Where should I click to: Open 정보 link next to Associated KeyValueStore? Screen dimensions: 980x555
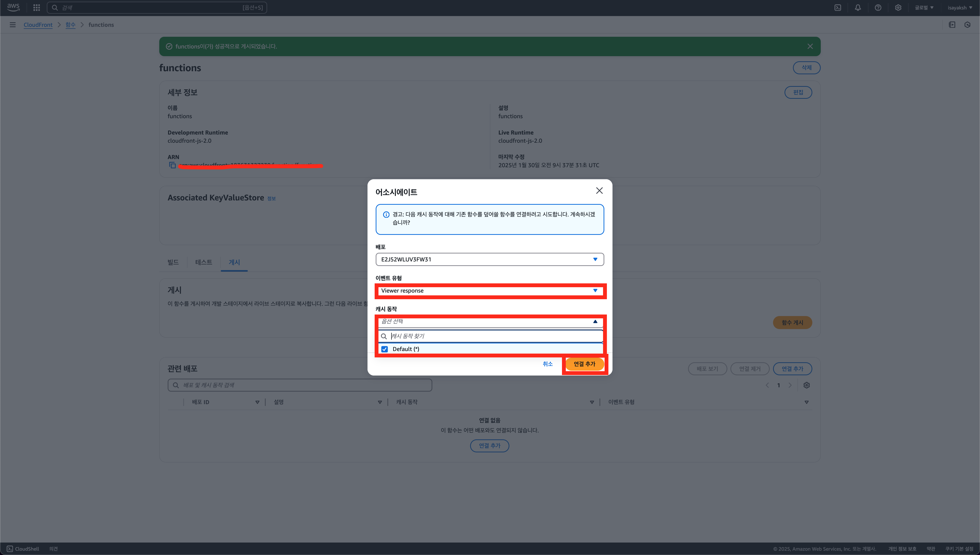[271, 198]
